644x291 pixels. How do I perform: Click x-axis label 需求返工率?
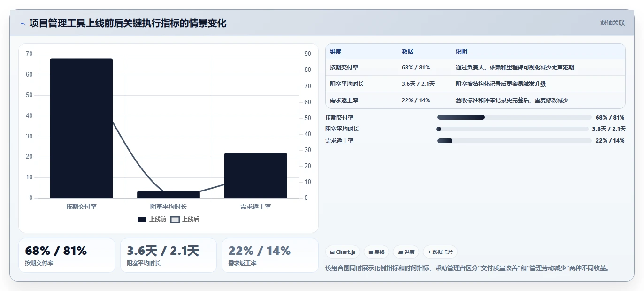[x=255, y=207]
